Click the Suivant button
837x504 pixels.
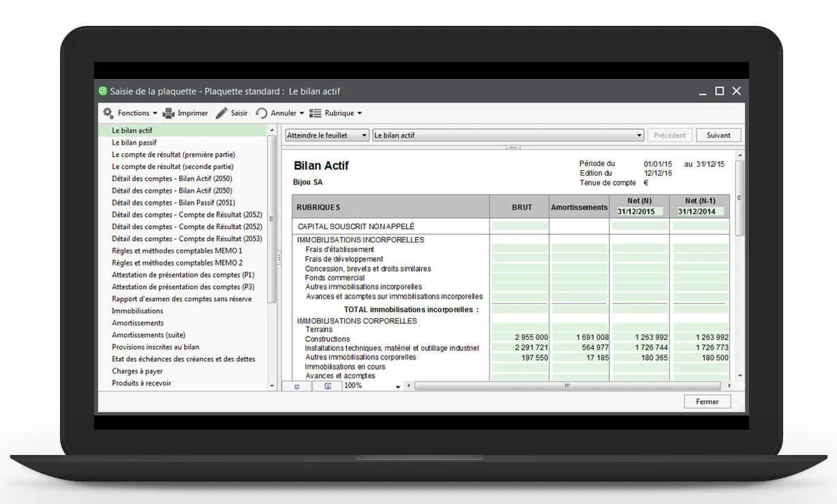(718, 136)
